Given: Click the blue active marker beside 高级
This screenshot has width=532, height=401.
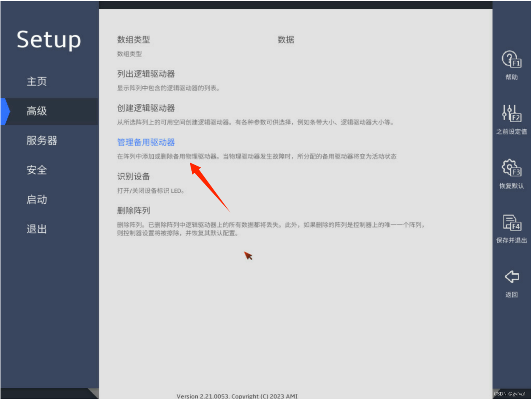Looking at the screenshot, I should point(5,112).
